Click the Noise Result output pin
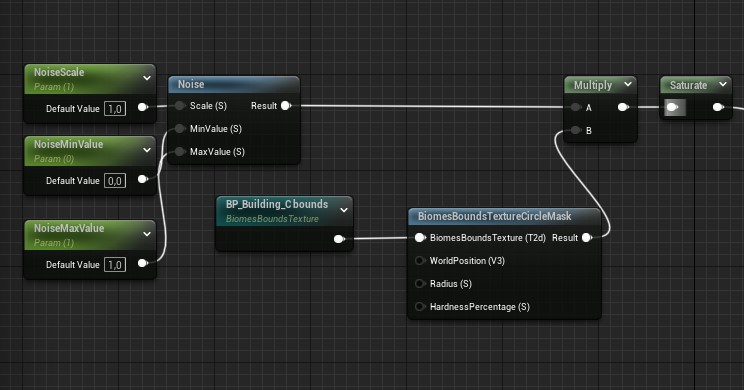 (286, 105)
